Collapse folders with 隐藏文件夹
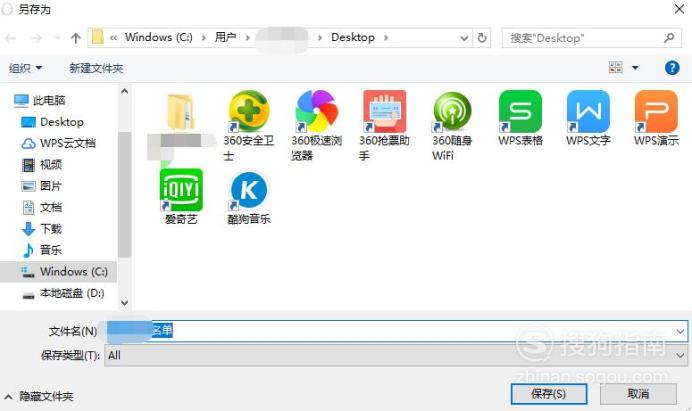 (39, 396)
